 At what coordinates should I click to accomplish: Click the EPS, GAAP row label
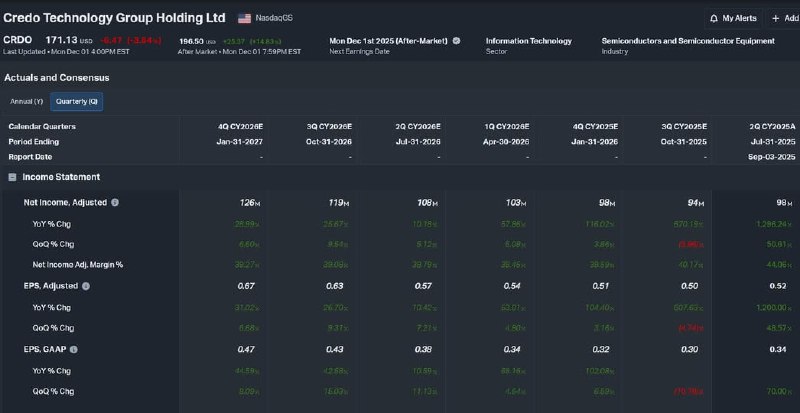[x=45, y=350]
